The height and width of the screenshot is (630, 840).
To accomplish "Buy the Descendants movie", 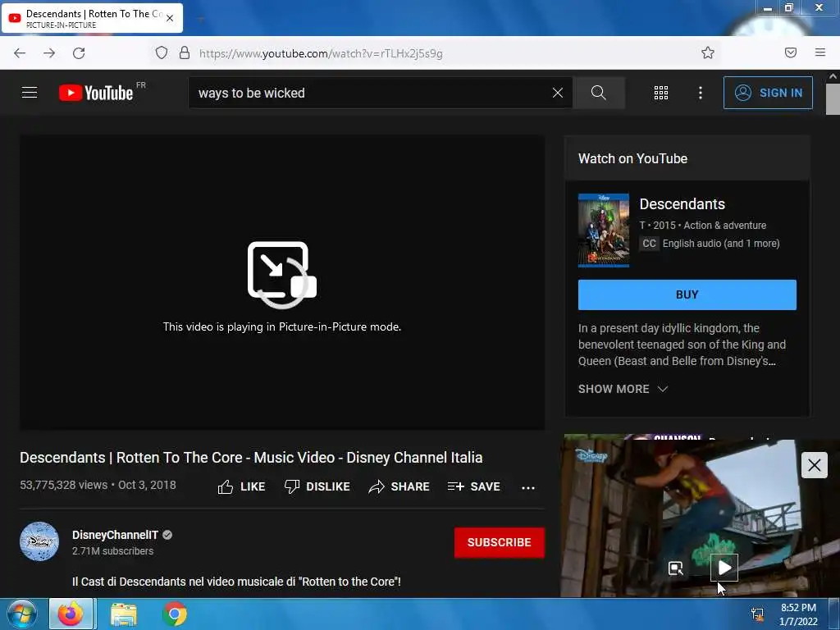I will point(687,294).
